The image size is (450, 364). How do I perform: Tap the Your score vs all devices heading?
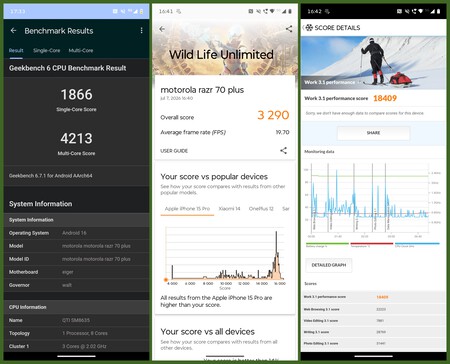pos(207,332)
